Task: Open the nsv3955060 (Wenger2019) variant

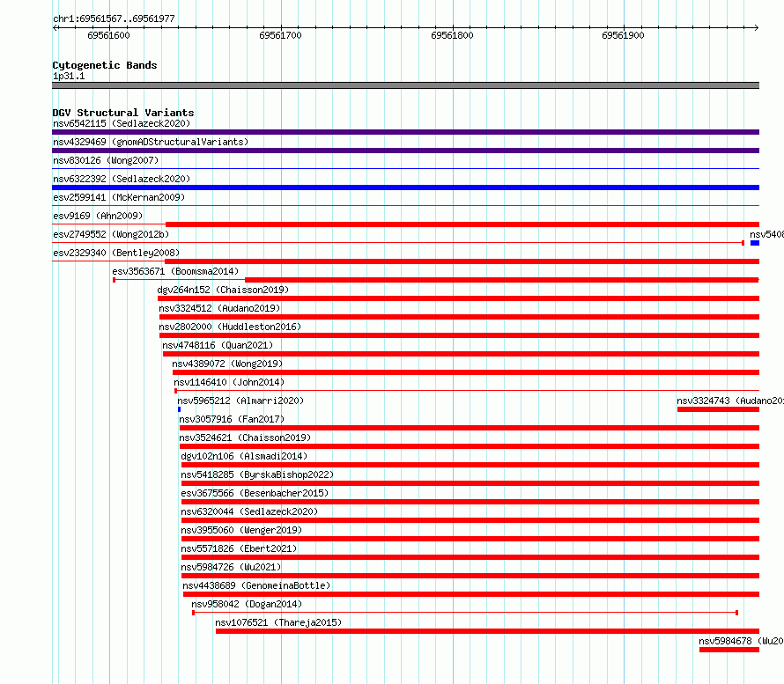Action: coord(241,530)
